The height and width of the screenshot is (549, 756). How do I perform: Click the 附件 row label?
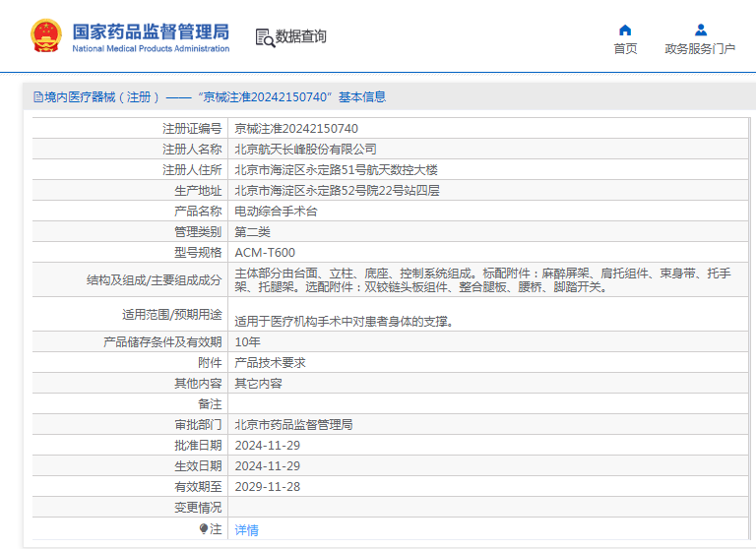click(210, 363)
